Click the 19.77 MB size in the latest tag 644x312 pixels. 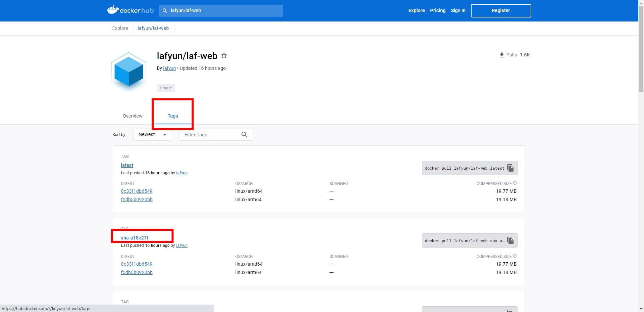click(506, 191)
